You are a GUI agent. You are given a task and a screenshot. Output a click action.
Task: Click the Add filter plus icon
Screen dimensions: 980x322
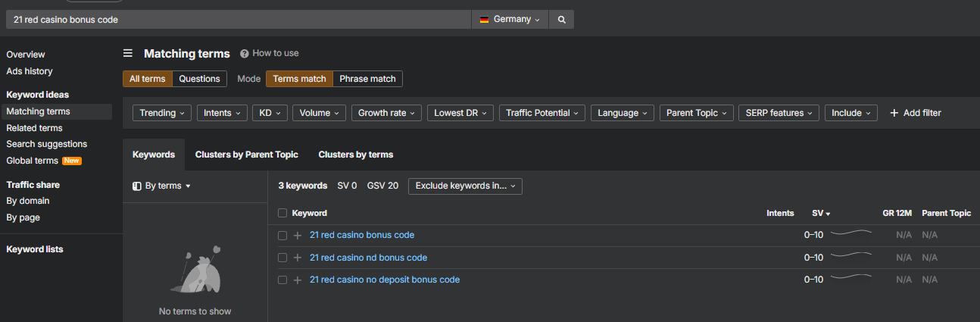click(894, 113)
